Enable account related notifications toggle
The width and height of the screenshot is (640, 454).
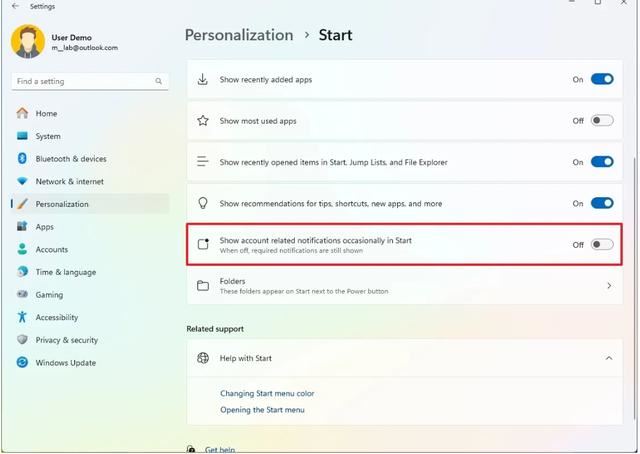point(602,244)
